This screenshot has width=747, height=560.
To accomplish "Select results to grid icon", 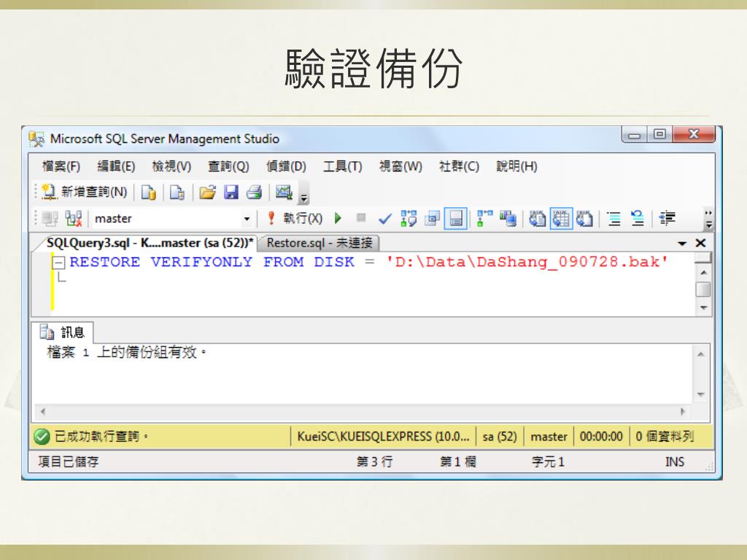I will click(561, 219).
